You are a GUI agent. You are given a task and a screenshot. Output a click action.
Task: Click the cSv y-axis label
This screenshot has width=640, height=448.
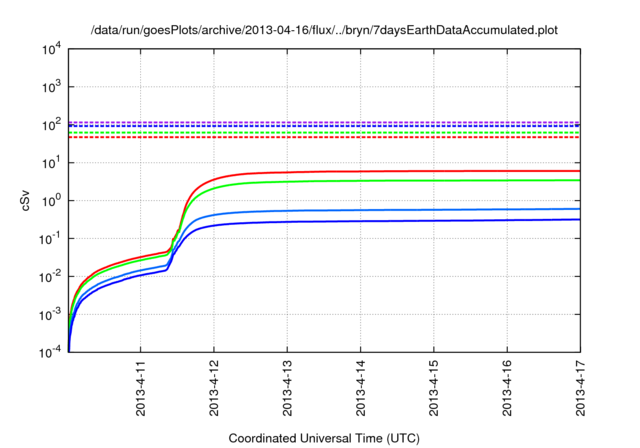point(25,201)
